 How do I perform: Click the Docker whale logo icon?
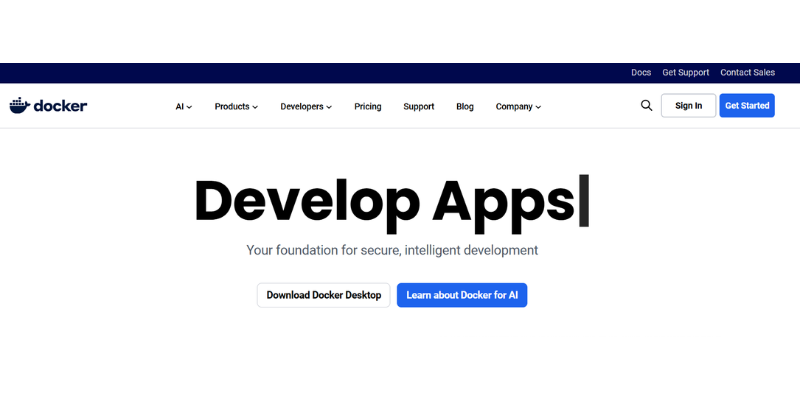click(x=20, y=105)
